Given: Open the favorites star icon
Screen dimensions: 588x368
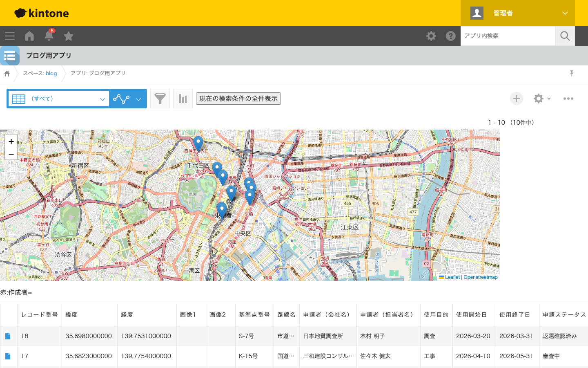Looking at the screenshot, I should pyautogui.click(x=69, y=36).
